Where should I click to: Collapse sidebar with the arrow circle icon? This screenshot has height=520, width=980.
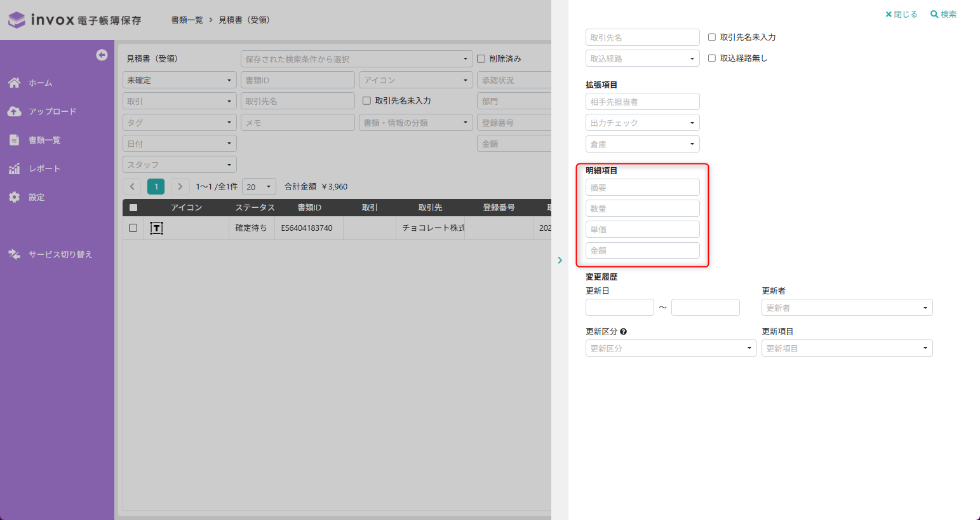[x=102, y=55]
